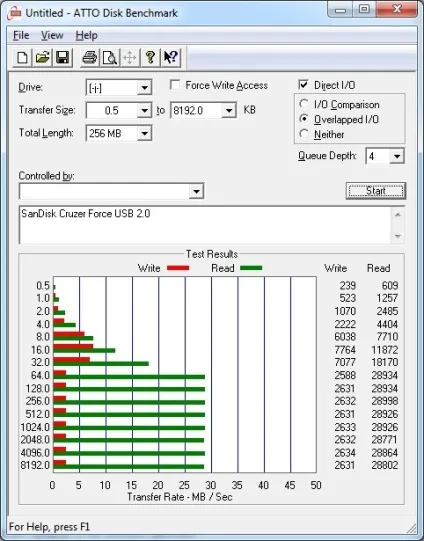The image size is (424, 541).
Task: Click description box scroll down arrow
Action: pos(397,236)
